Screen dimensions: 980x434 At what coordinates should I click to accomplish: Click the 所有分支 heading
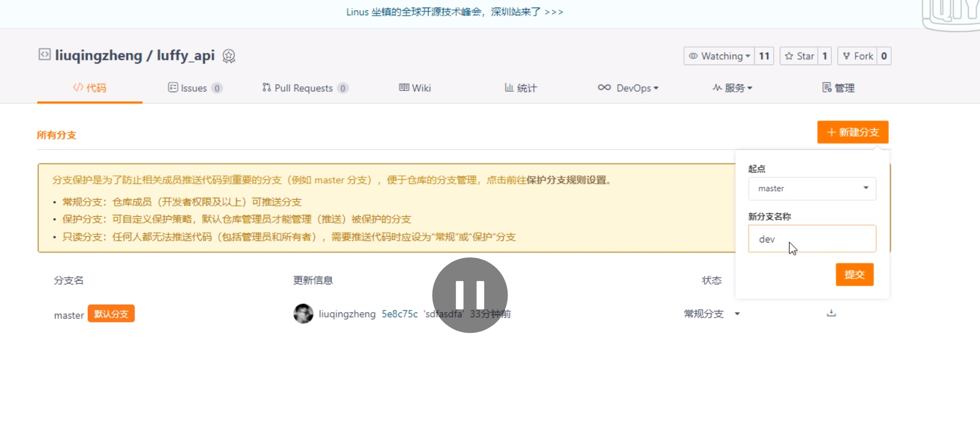(x=57, y=135)
